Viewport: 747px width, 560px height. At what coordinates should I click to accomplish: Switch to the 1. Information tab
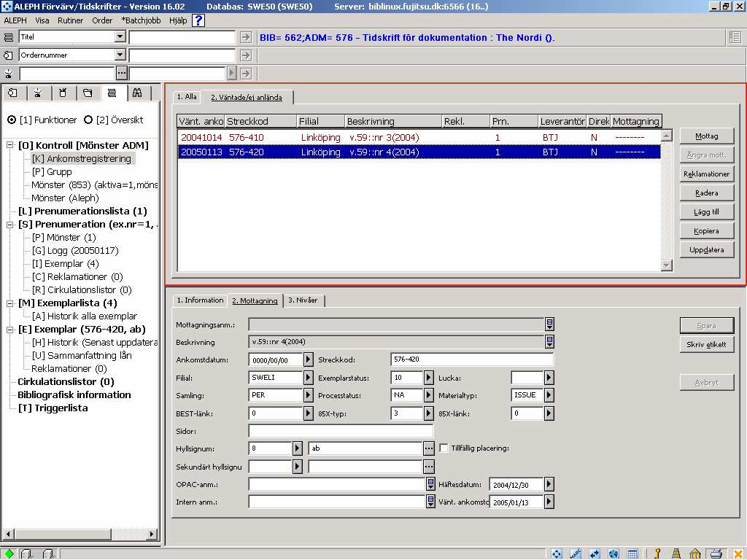coord(200,300)
